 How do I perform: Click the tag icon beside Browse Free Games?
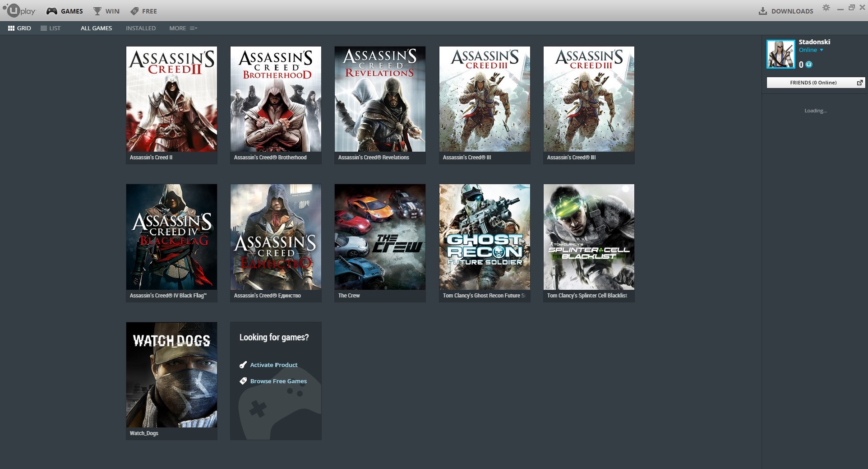click(x=243, y=381)
